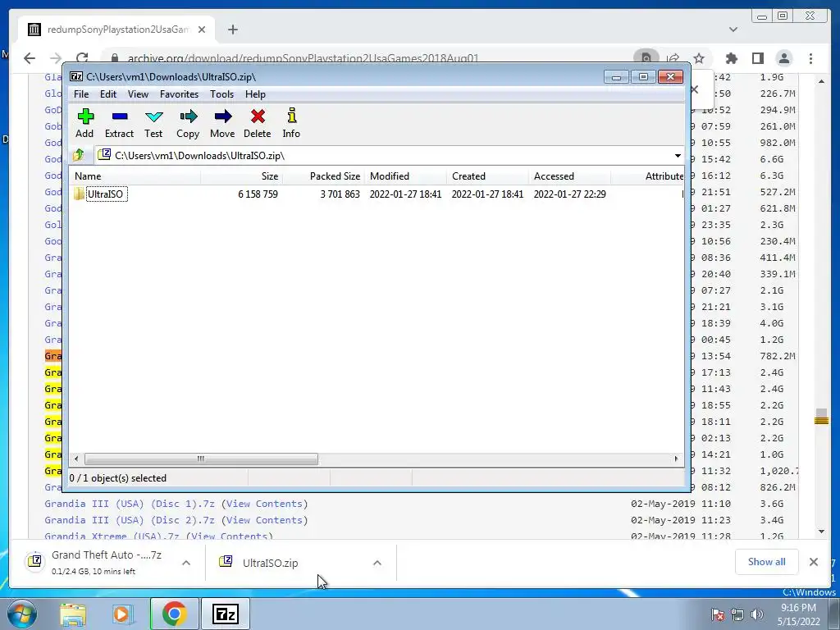Click the left arrow of horizontal scrollbar
The width and height of the screenshot is (840, 630).
coord(76,459)
